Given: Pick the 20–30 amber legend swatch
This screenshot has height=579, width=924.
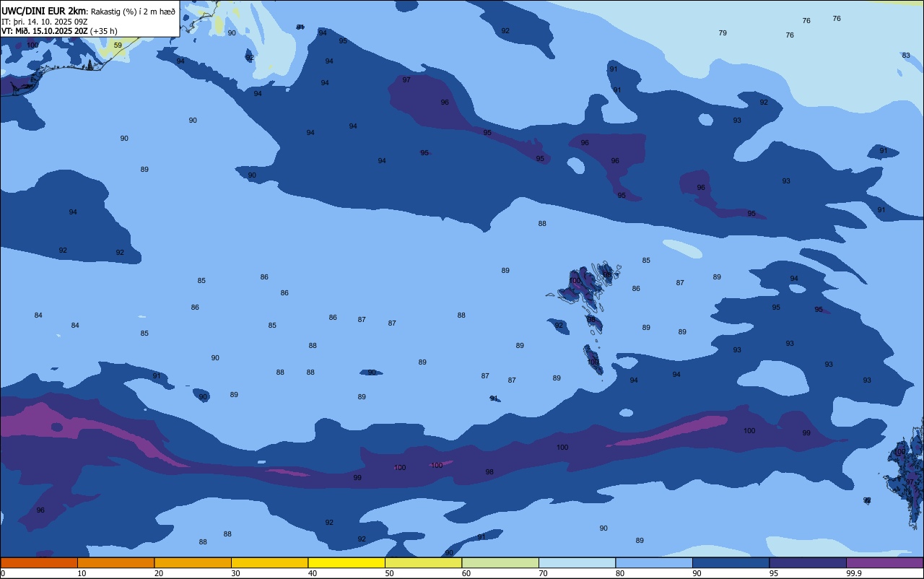Looking at the screenshot, I should tap(193, 562).
